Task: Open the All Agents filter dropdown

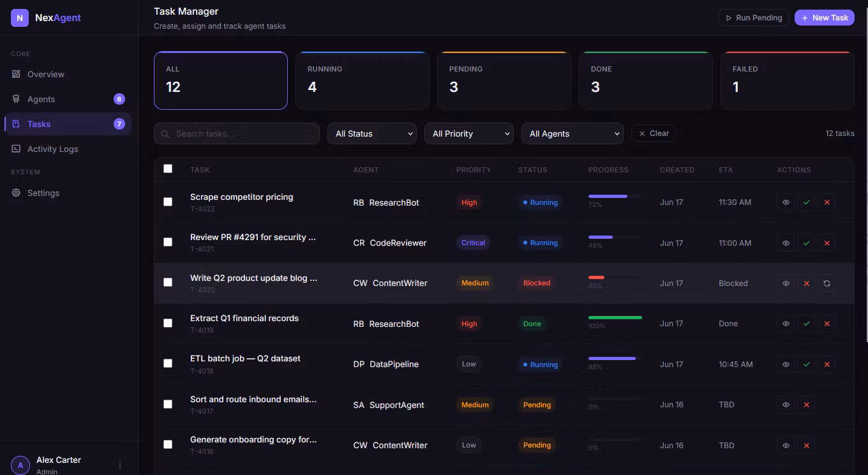Action: point(572,133)
